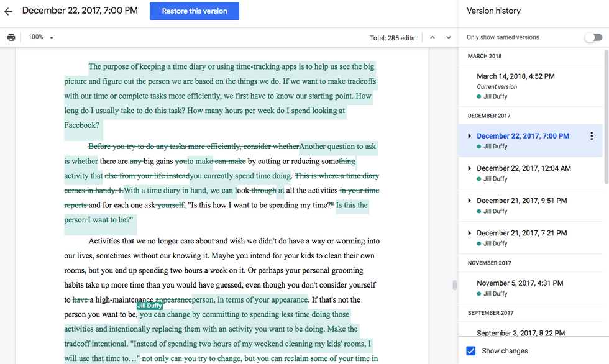This screenshot has height=364, width=609.
Task: Expand the December 22, 7:00 PM version
Action: point(469,136)
